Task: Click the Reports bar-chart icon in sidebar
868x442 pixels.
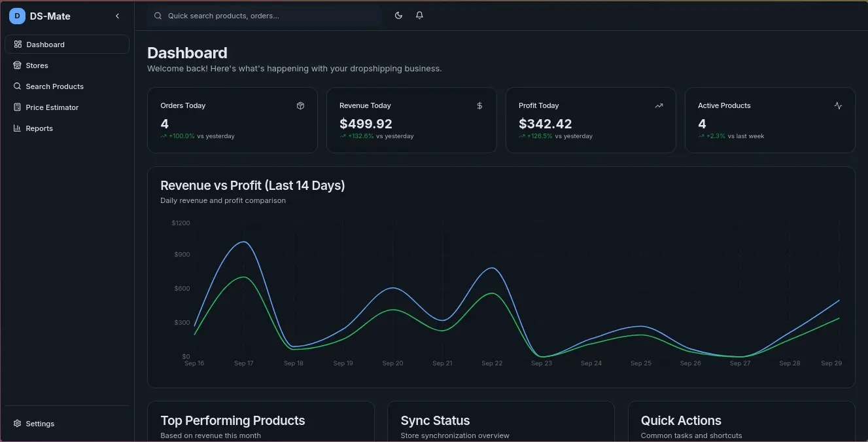Action: click(x=17, y=128)
